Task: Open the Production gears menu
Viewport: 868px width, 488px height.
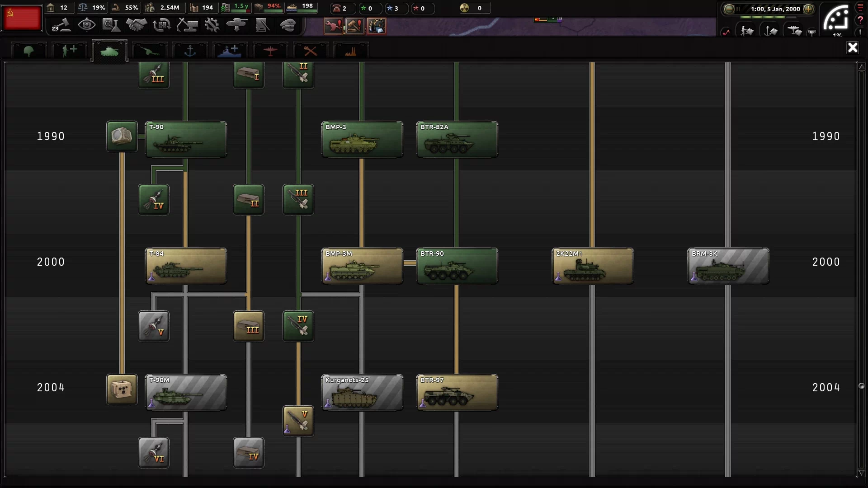Action: tap(212, 25)
